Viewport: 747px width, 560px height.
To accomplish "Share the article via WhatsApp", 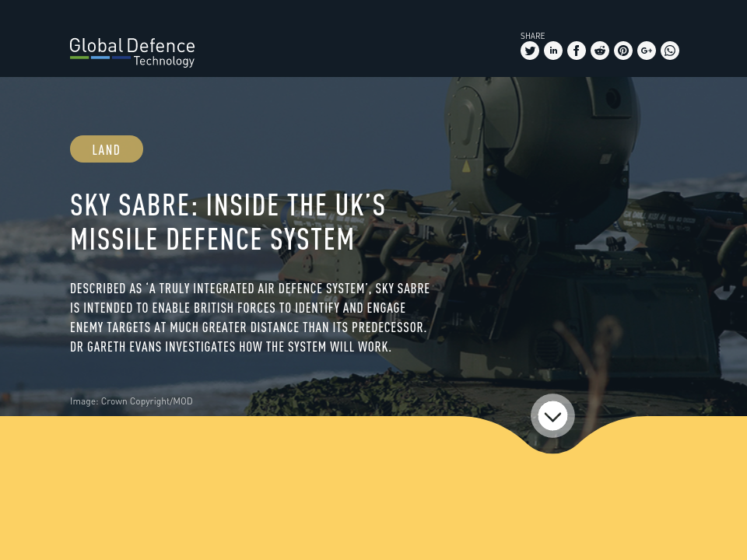I will click(670, 51).
